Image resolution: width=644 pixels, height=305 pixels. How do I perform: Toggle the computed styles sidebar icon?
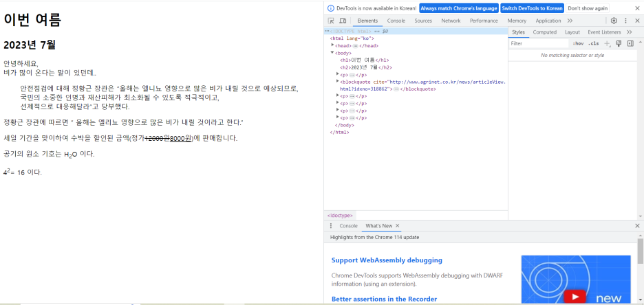coord(630,43)
